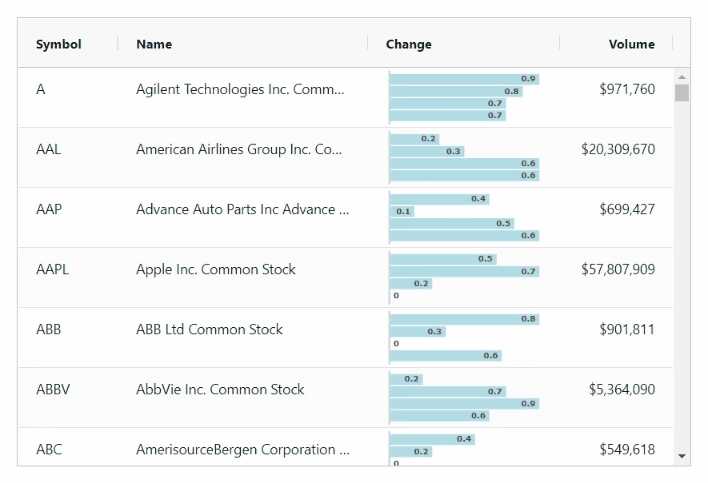The image size is (708, 483).
Task: Click the 0.1 bar in AAP's chart
Action: pos(401,211)
